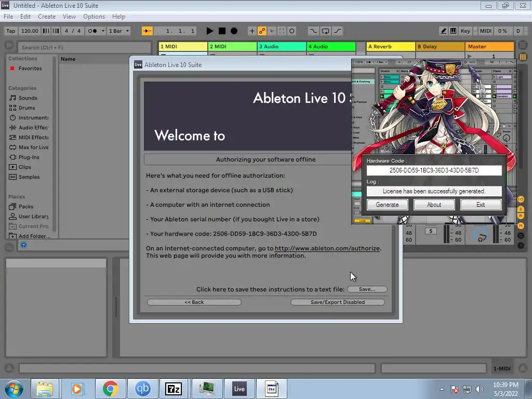Select the 2 MIDI track header

[232, 46]
